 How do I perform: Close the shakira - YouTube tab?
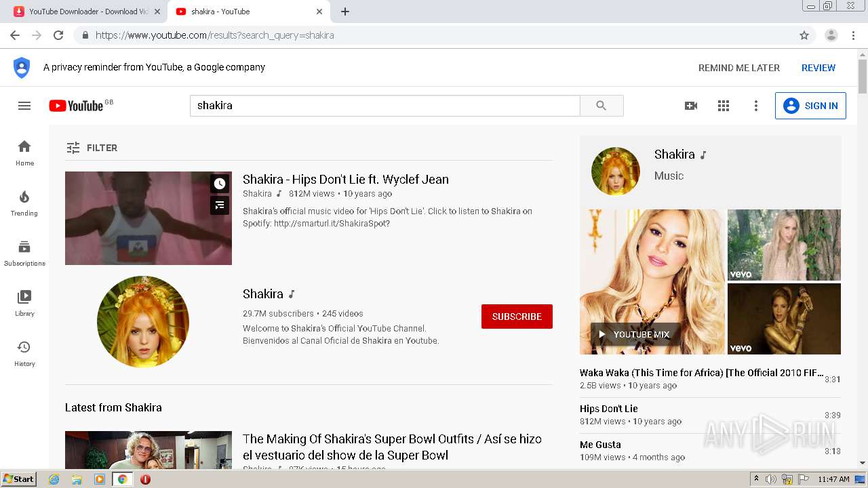[x=319, y=12]
